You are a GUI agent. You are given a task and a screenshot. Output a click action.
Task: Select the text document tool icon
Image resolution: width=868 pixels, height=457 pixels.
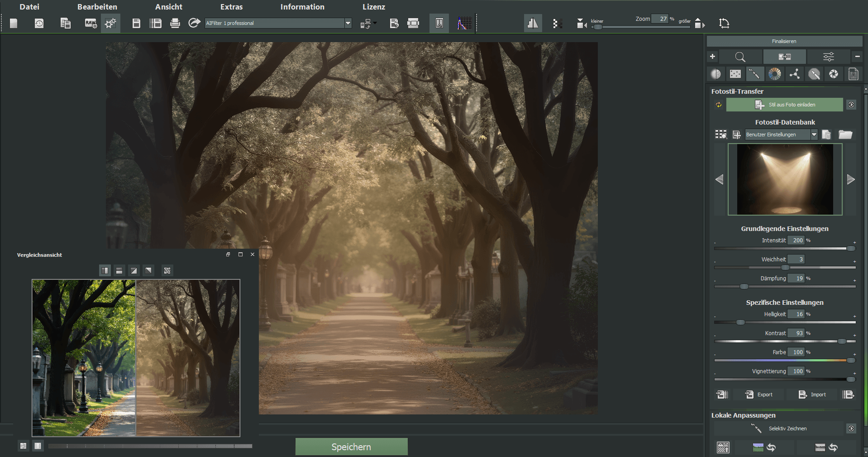pos(854,74)
